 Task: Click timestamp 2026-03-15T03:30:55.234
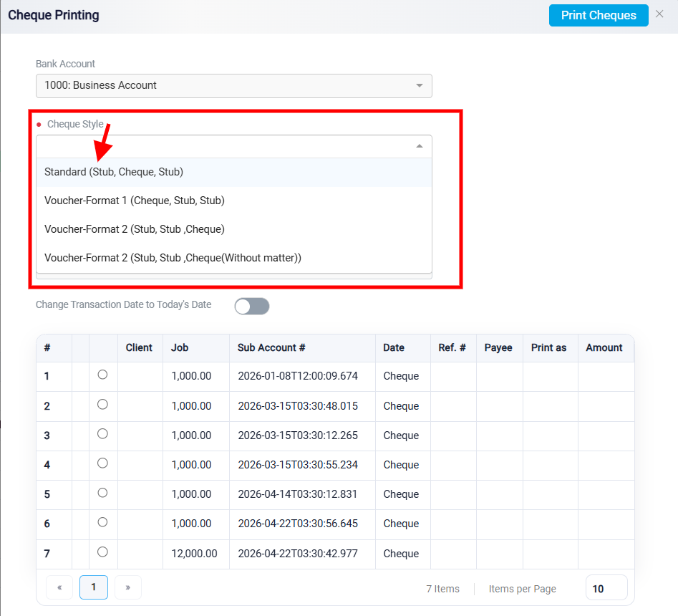pos(298,465)
